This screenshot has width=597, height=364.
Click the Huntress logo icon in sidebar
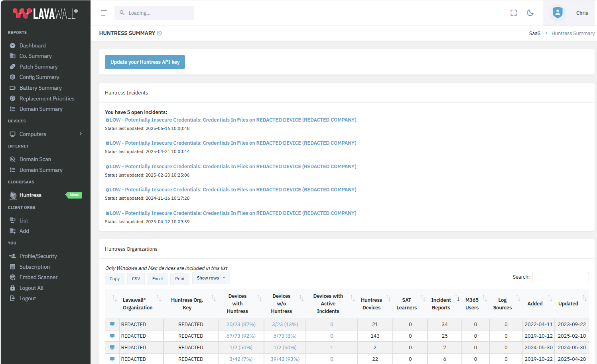(13, 195)
